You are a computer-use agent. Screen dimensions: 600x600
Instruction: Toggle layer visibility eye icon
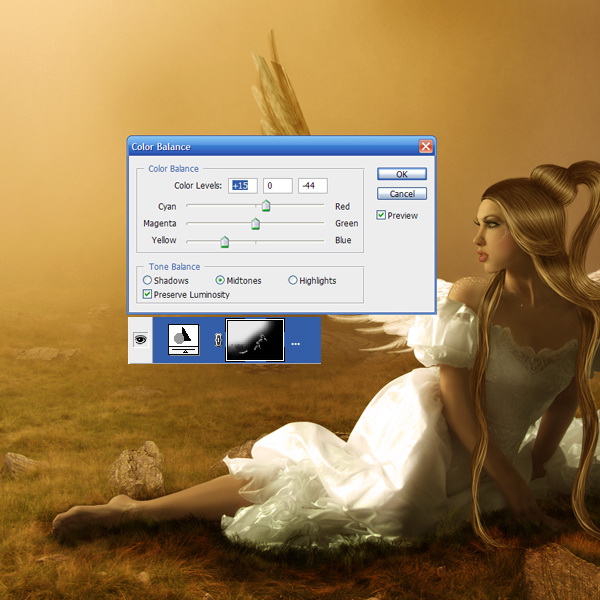tap(140, 339)
